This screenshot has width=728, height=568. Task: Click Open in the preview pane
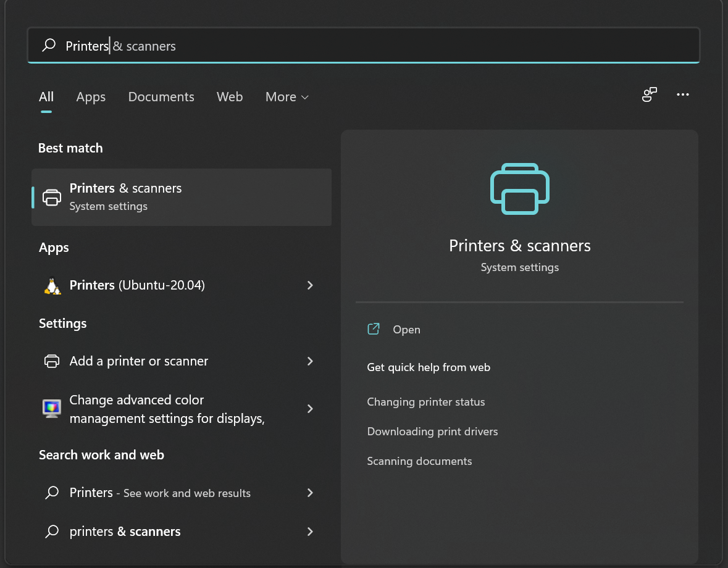pyautogui.click(x=406, y=330)
